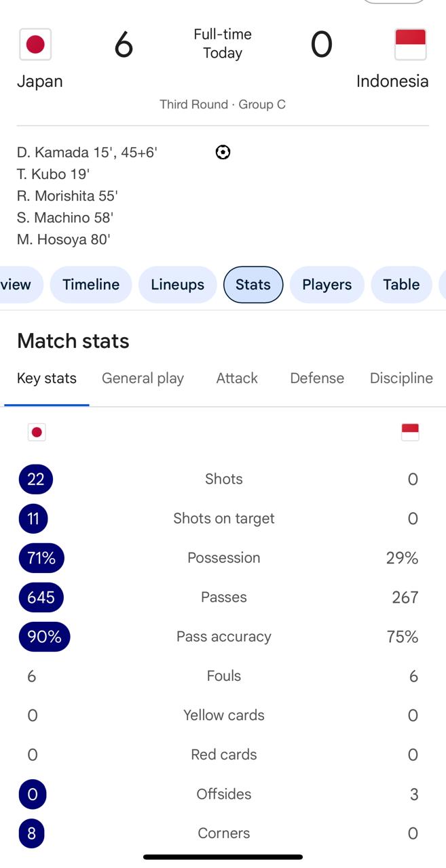
Task: Tap the Indonesia flag icon in header
Action: (x=410, y=45)
